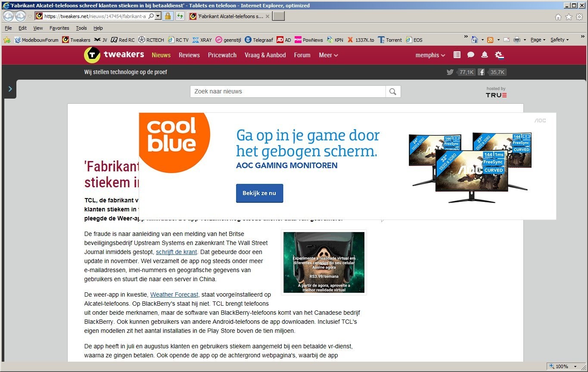The height and width of the screenshot is (372, 588).
Task: Expand the RSS feeds dropdown arrow
Action: [498, 40]
